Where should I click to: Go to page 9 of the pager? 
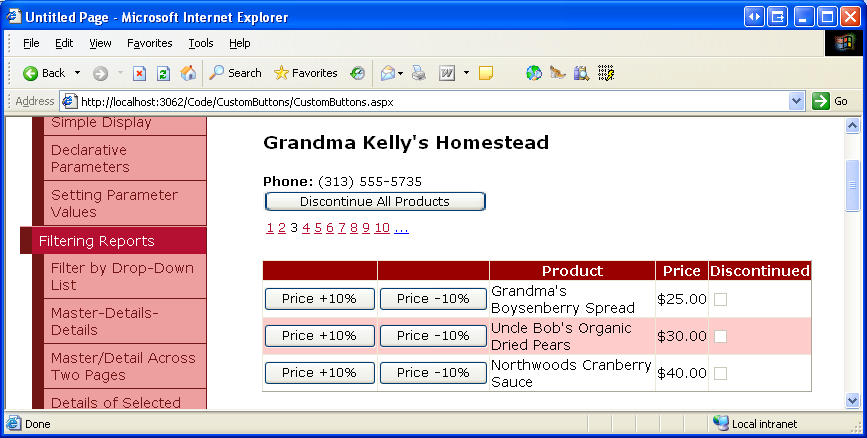(x=366, y=228)
